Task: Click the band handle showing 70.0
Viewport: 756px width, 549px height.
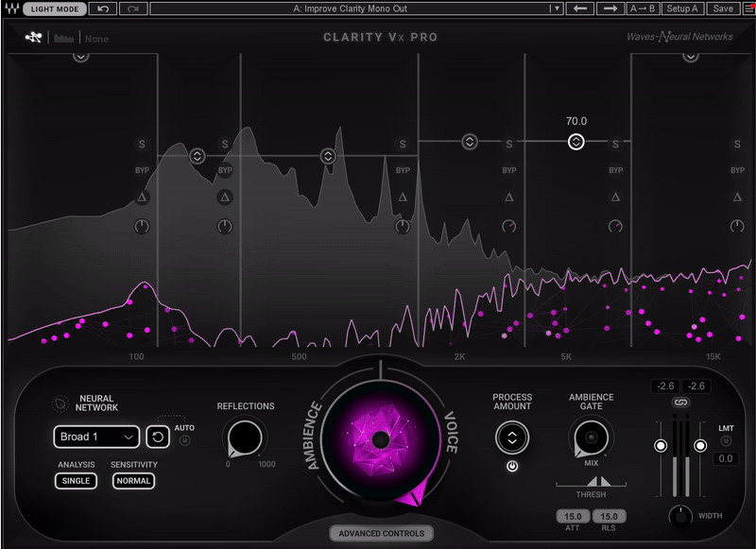Action: (576, 142)
